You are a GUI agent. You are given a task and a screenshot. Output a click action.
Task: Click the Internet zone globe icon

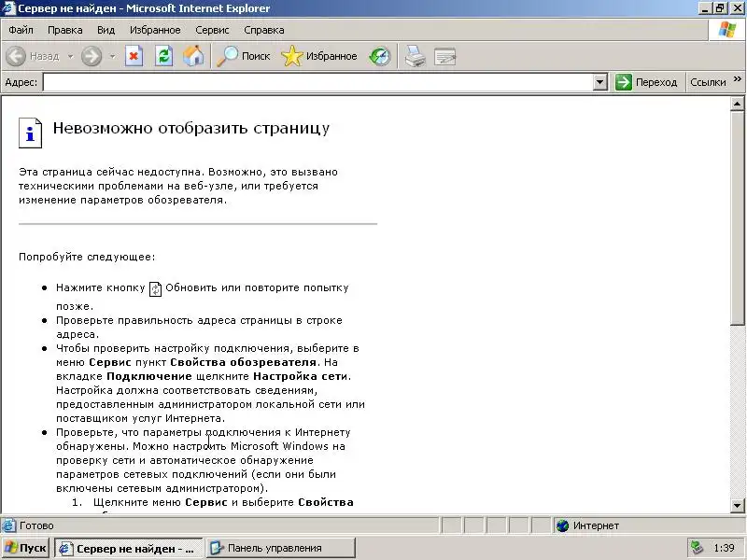click(x=563, y=525)
